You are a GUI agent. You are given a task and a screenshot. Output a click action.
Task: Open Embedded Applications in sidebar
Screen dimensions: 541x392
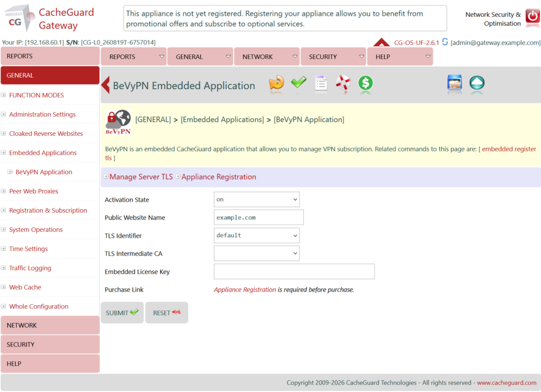pos(43,153)
